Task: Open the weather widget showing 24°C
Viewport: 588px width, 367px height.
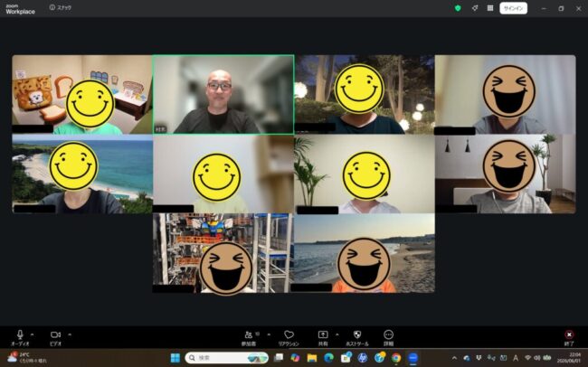Action: point(27,358)
